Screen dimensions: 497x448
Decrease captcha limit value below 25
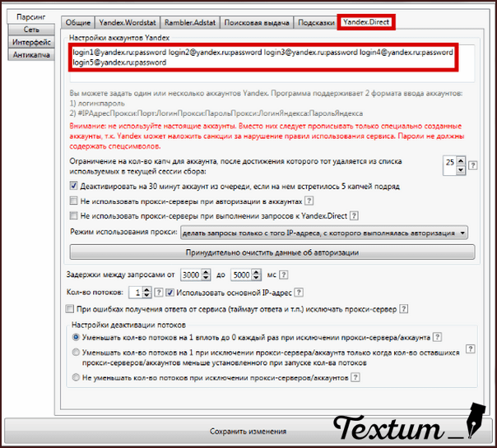coord(461,170)
